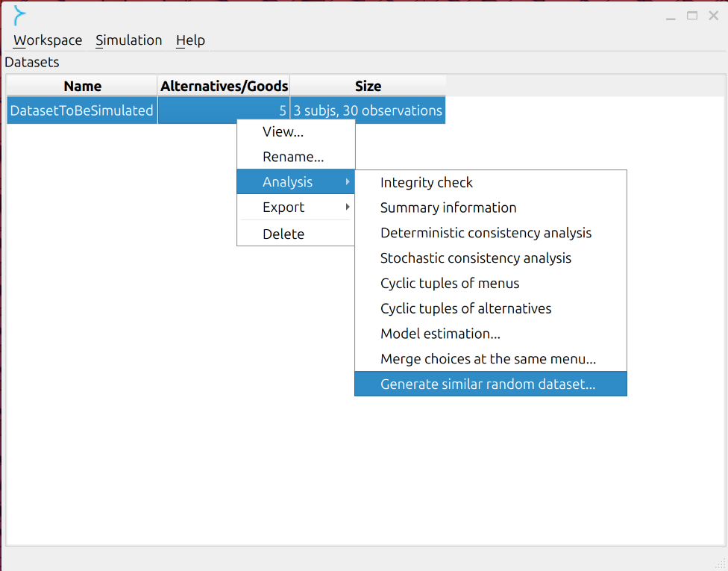
Task: Open the Workspace menu
Action: [x=47, y=40]
